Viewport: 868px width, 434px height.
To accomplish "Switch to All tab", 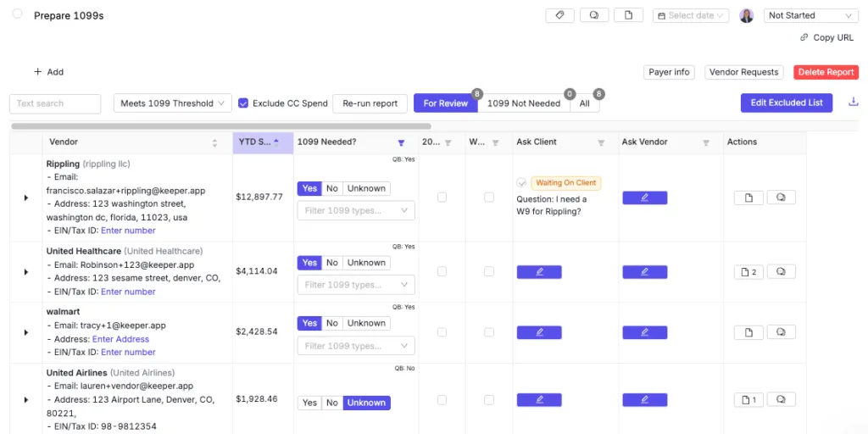I will click(x=585, y=103).
